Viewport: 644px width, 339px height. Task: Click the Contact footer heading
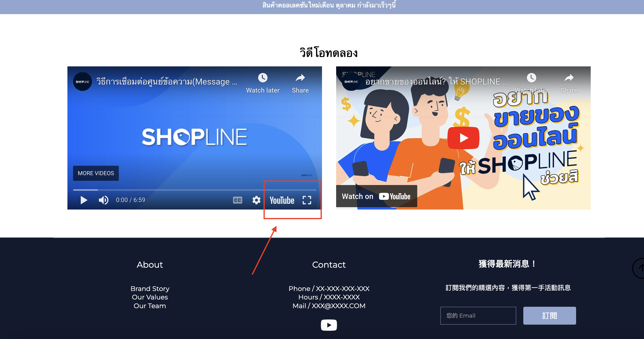(329, 265)
